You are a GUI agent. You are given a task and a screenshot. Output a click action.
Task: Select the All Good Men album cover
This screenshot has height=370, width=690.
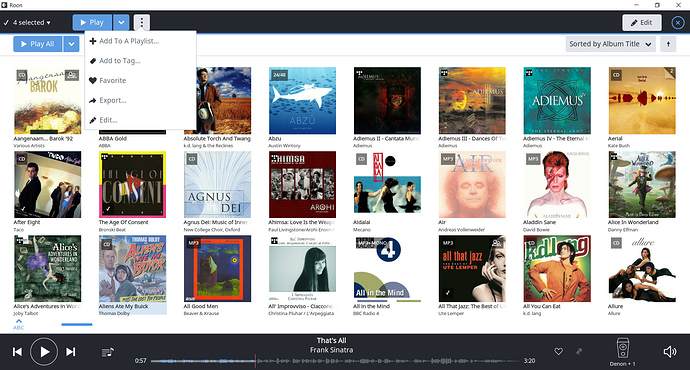217,268
